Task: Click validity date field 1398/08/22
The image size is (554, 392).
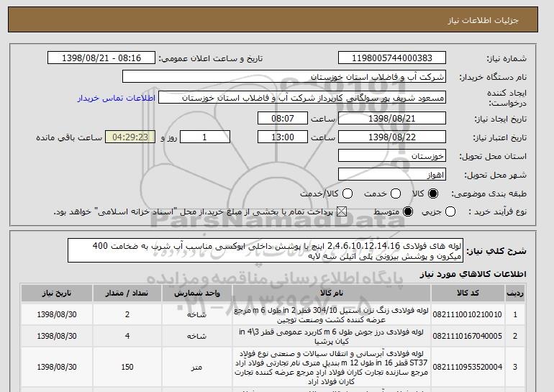Action: click(x=392, y=137)
